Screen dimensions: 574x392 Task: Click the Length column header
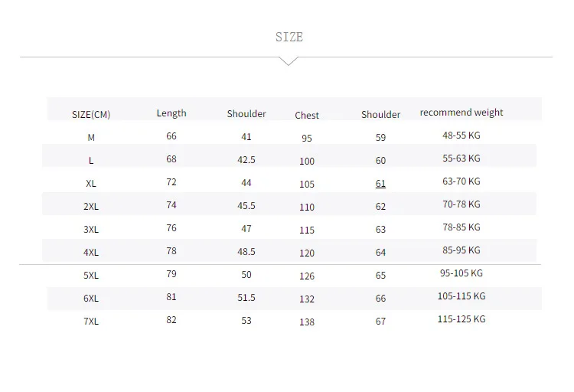tap(171, 113)
